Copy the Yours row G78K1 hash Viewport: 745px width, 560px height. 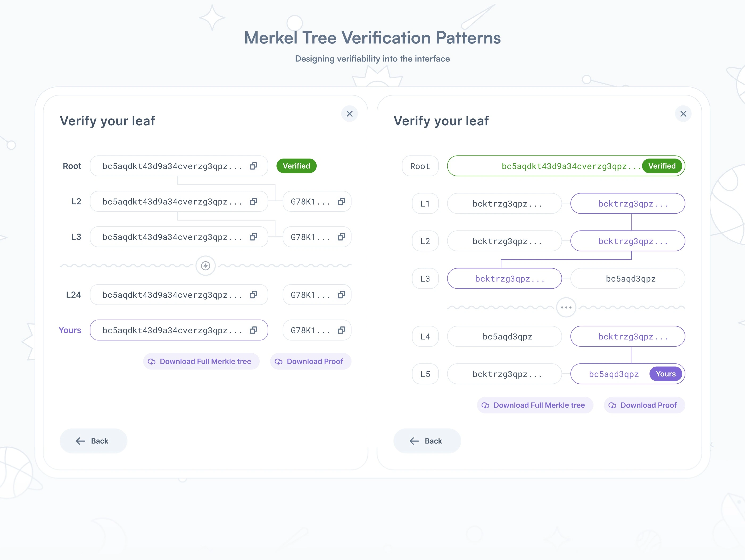341,330
